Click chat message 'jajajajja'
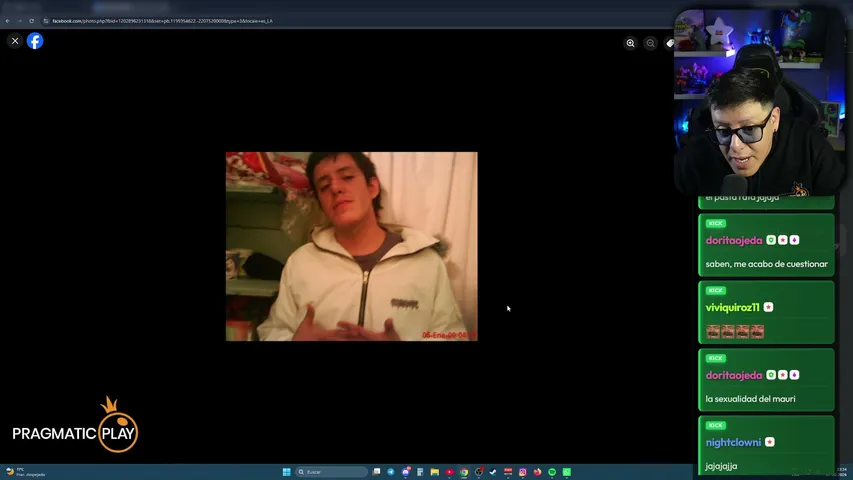This screenshot has width=853, height=480. point(721,466)
